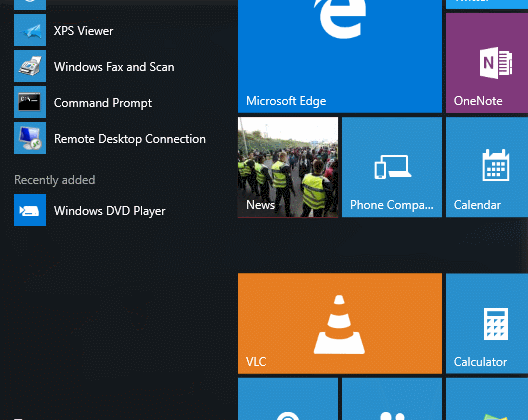Viewport: 528px width, 420px height.
Task: Click the "Remote Desktop Connection" label
Action: [130, 139]
